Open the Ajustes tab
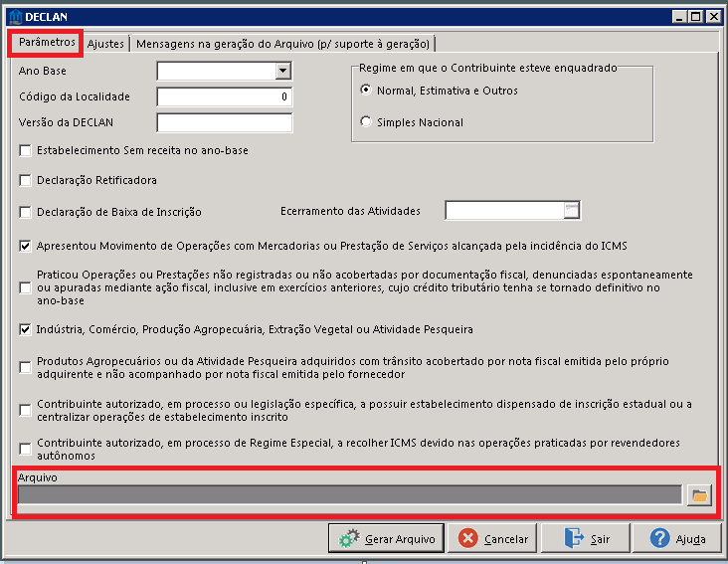This screenshot has height=564, width=728. coord(105,44)
